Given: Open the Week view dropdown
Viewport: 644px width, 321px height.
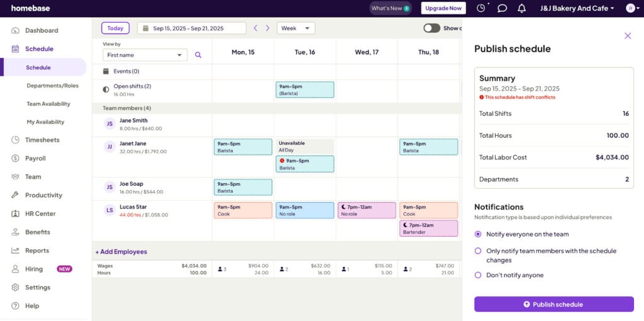Looking at the screenshot, I should point(296,28).
